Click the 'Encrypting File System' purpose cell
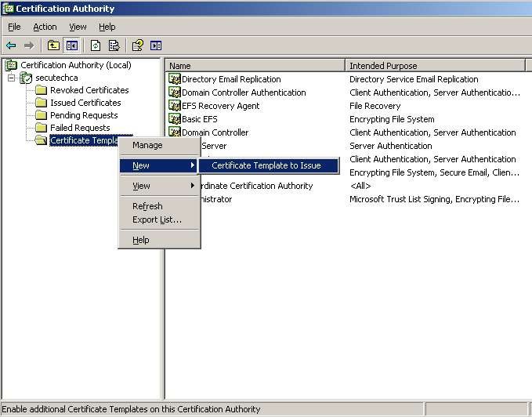The width and height of the screenshot is (532, 417). [x=392, y=119]
